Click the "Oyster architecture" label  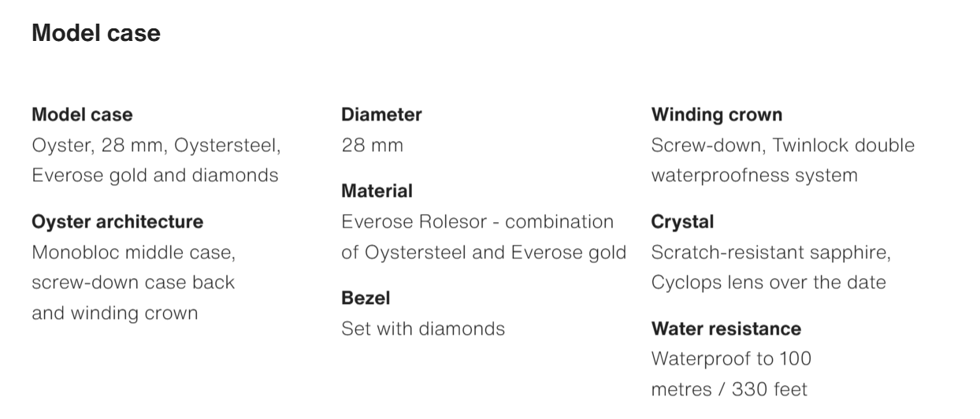[x=117, y=222]
